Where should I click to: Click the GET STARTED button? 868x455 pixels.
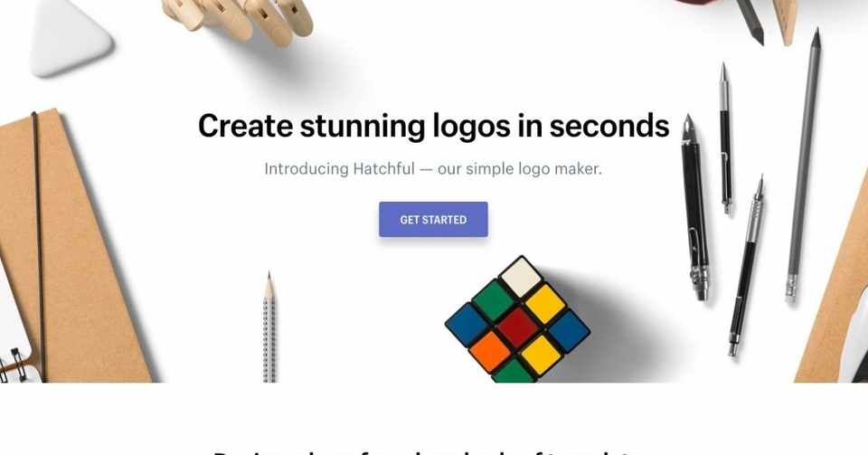click(x=433, y=219)
